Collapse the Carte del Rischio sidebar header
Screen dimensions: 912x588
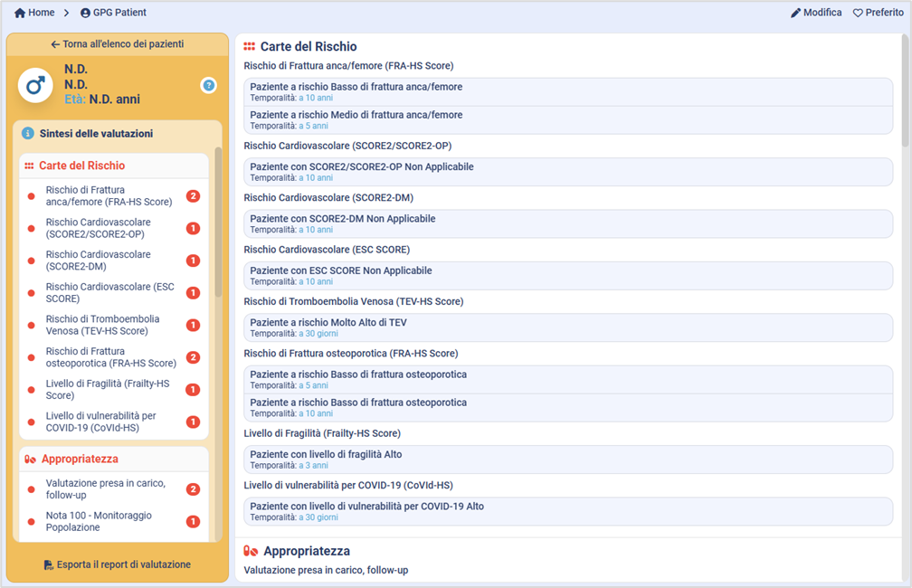point(81,166)
